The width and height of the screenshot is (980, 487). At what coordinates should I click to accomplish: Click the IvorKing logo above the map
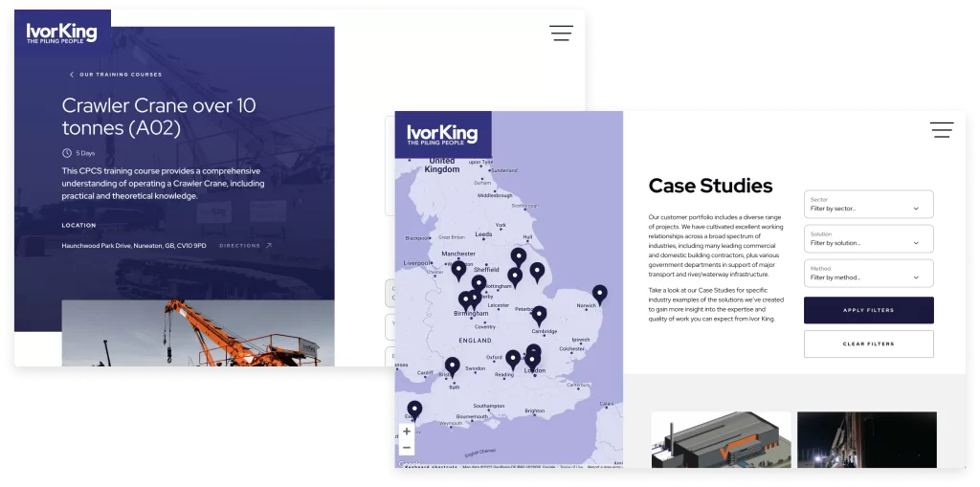coord(442,135)
